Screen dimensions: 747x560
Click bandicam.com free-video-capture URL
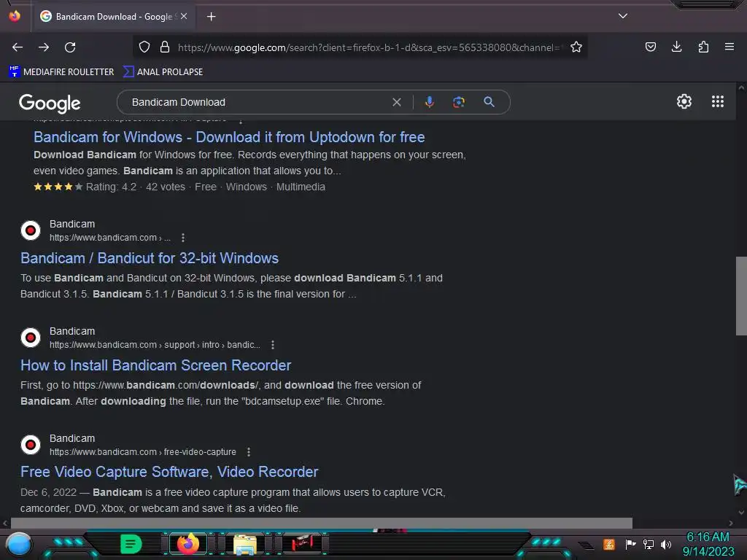pos(143,452)
